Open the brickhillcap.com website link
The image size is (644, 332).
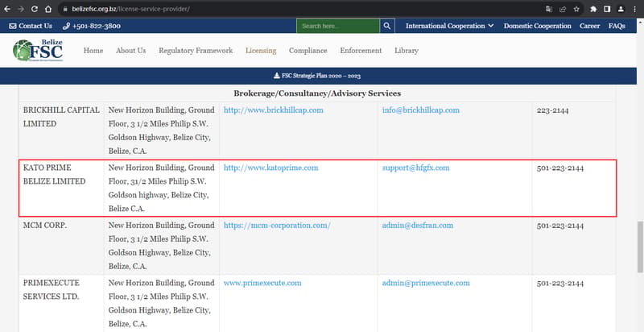tap(273, 110)
